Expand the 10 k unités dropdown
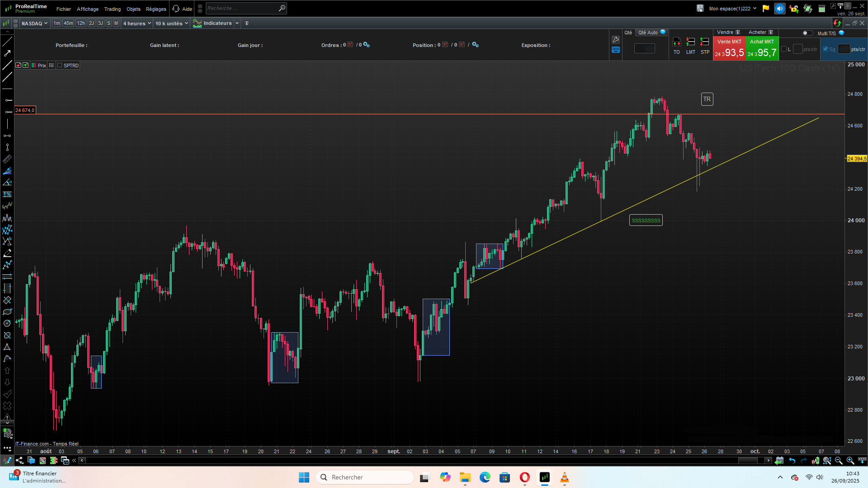This screenshot has height=488, width=868. (172, 23)
